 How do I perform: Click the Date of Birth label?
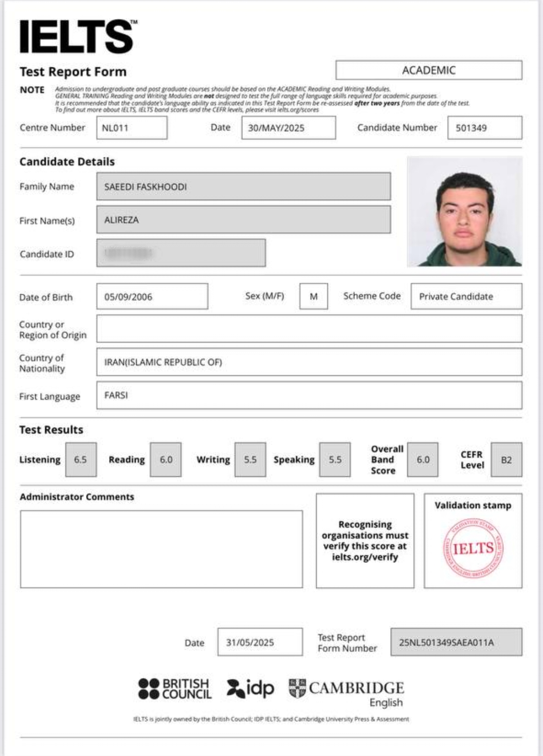tap(46, 297)
